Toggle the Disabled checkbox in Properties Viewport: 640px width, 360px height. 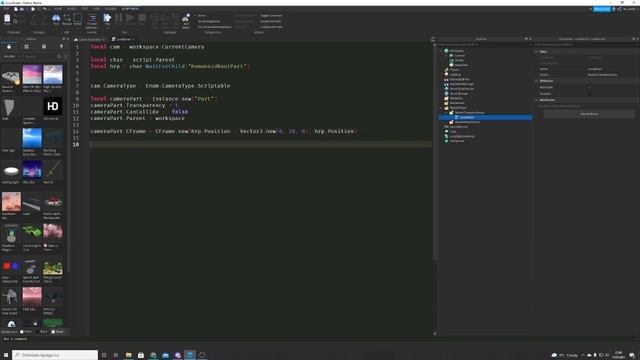589,93
